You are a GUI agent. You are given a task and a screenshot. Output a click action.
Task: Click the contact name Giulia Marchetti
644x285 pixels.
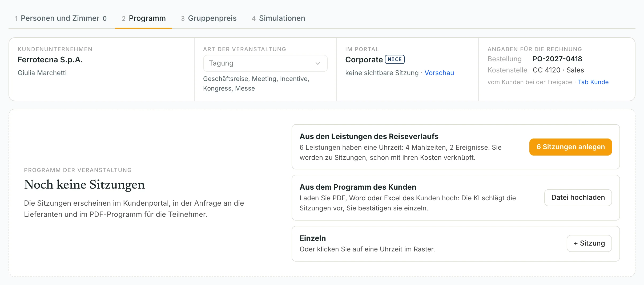[x=42, y=73]
